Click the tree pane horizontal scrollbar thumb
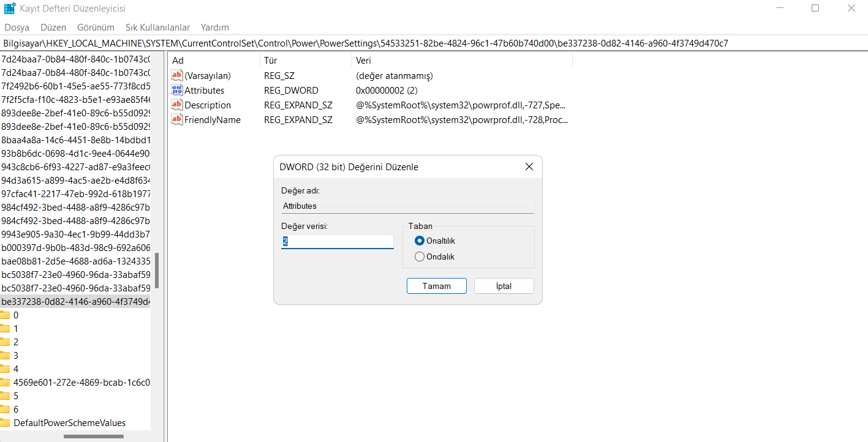 (x=94, y=436)
